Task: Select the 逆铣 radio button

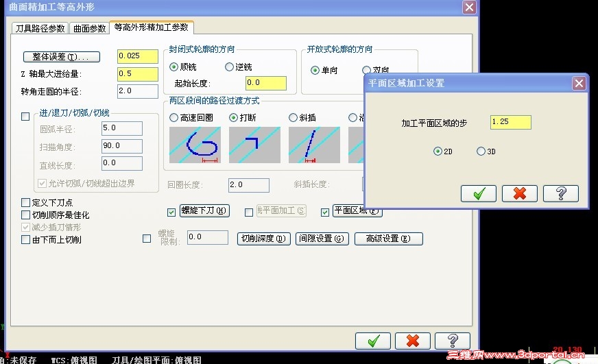Action: coord(229,67)
